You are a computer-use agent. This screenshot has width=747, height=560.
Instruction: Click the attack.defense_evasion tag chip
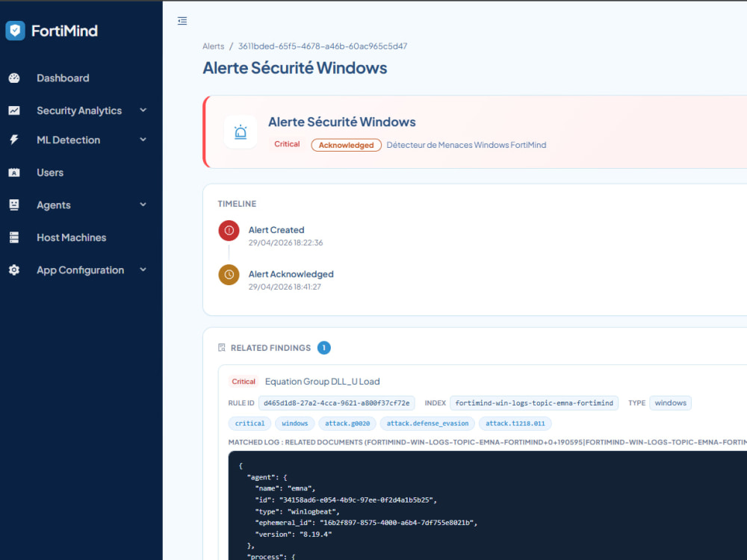(x=427, y=423)
